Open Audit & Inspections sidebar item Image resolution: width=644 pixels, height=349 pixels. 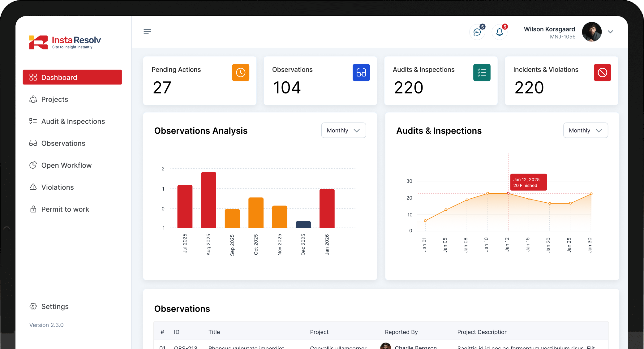pos(73,121)
